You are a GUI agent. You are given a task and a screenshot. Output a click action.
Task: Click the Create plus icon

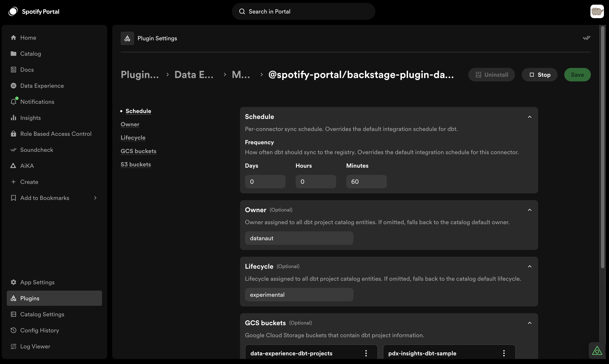pos(13,182)
